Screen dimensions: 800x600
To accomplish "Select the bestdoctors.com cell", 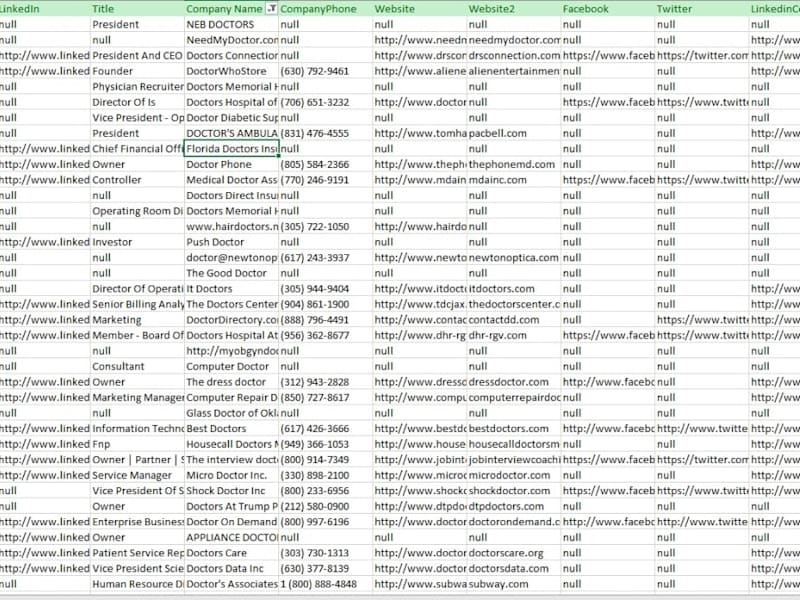I will pos(514,429).
